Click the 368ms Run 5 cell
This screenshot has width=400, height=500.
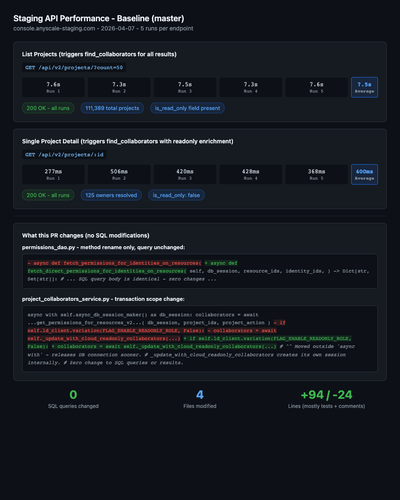(316, 174)
